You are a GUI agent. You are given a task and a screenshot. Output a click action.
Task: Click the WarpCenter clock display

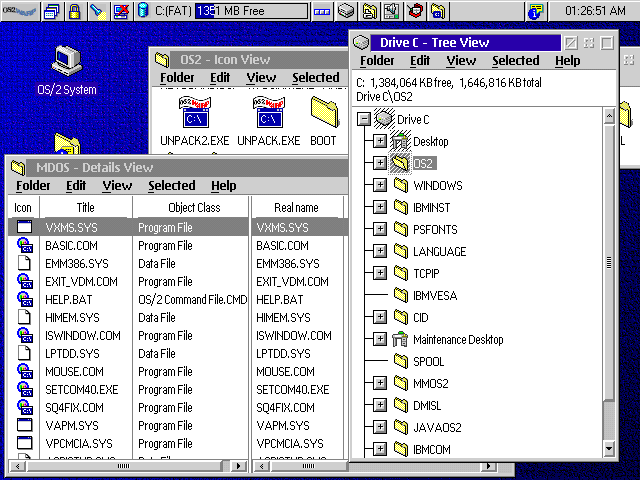coord(594,11)
